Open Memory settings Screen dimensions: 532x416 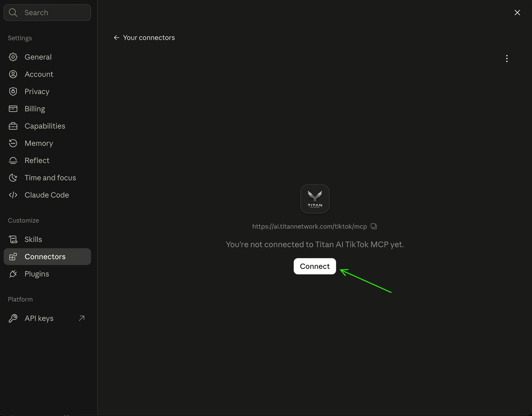(47, 143)
